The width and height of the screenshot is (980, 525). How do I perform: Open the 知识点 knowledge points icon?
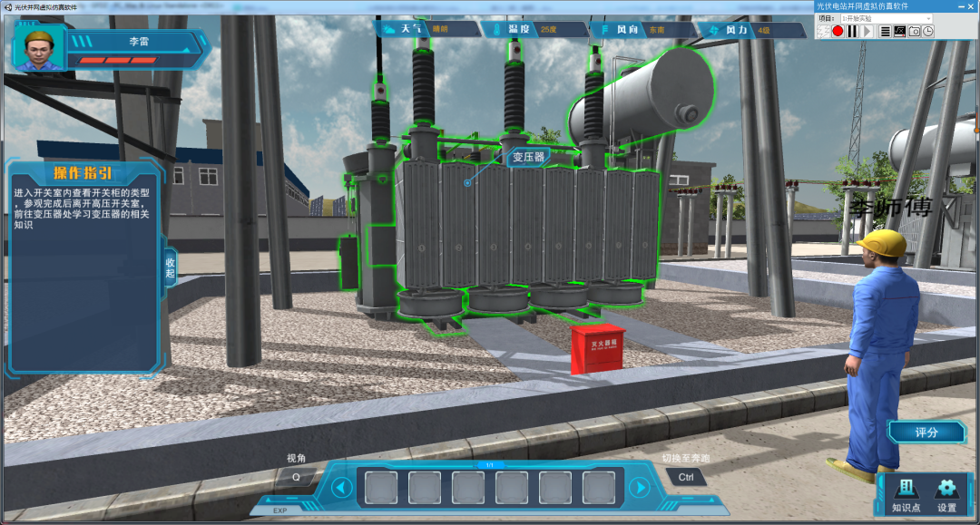pos(906,496)
